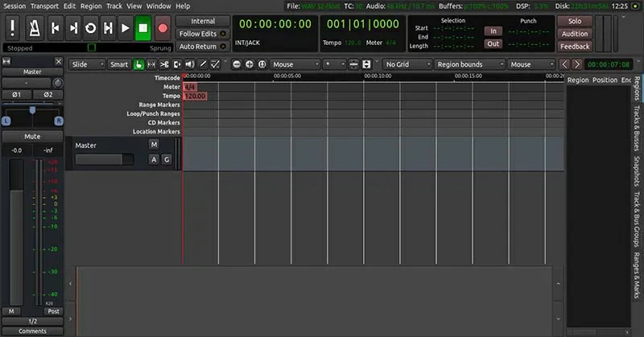Click the green Stop button
This screenshot has height=337, width=644.
[x=143, y=28]
